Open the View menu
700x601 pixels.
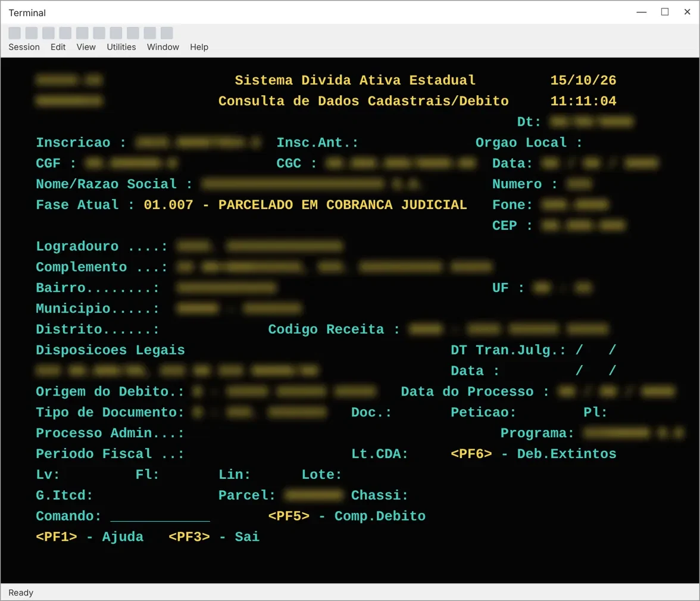tap(86, 47)
